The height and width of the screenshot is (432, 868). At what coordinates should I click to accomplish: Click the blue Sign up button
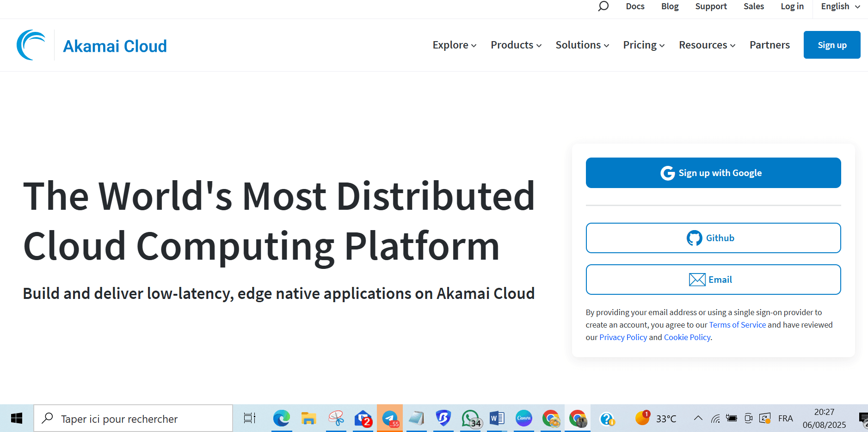pos(832,45)
